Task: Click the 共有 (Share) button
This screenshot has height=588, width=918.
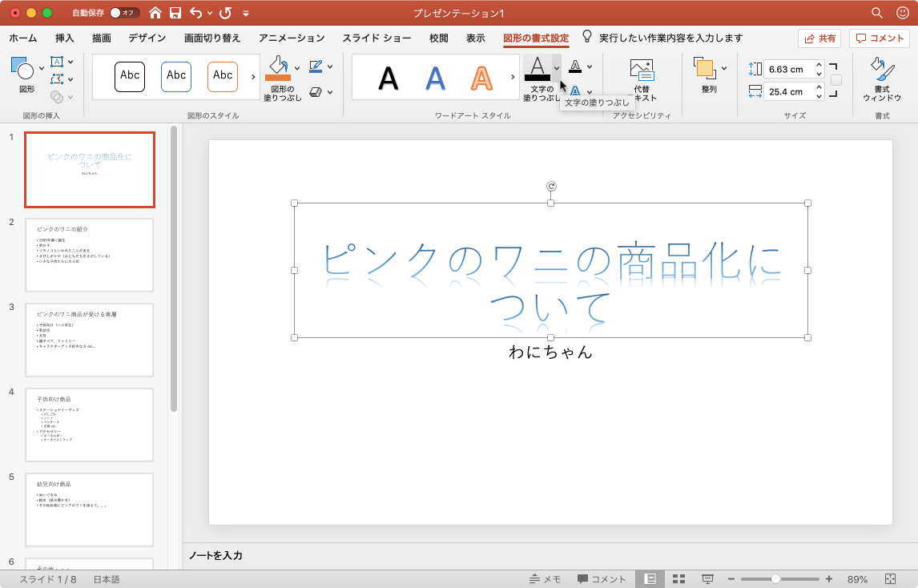Action: (x=819, y=38)
